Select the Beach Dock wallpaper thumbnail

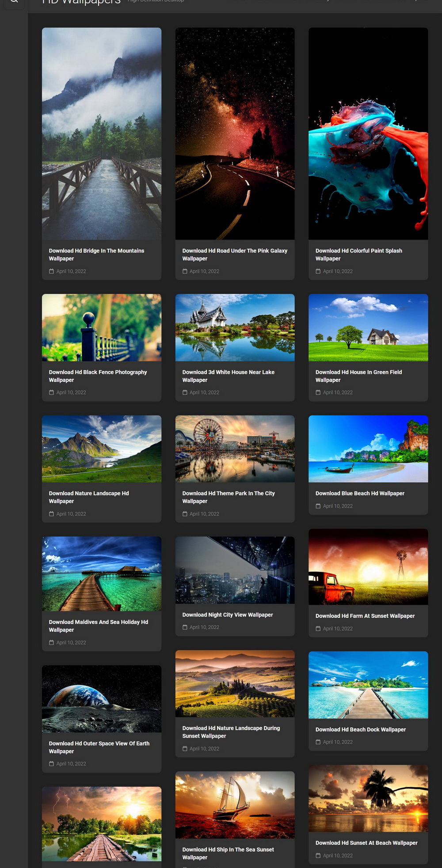point(368,685)
